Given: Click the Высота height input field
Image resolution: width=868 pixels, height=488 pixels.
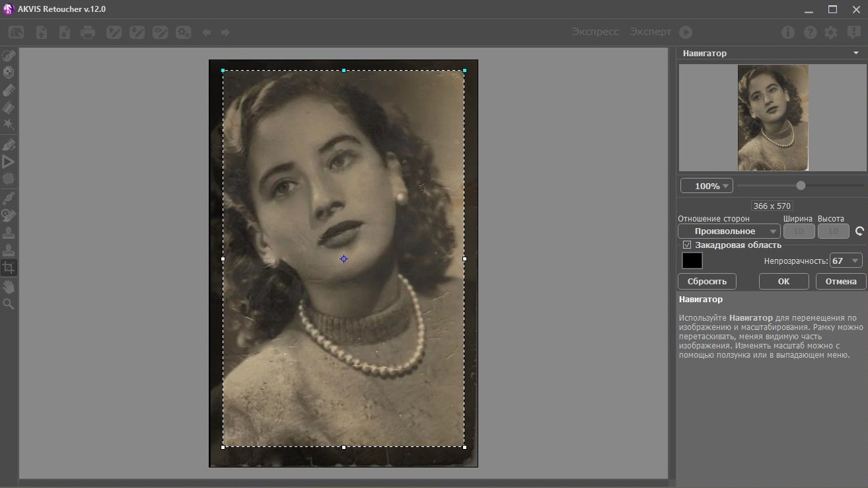Looking at the screenshot, I should click(834, 231).
